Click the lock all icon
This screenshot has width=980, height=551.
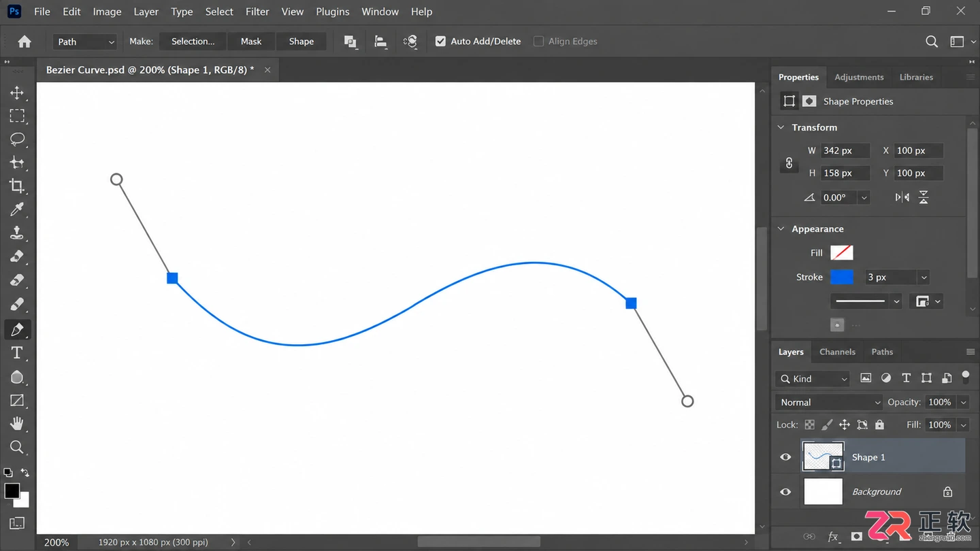pyautogui.click(x=879, y=424)
